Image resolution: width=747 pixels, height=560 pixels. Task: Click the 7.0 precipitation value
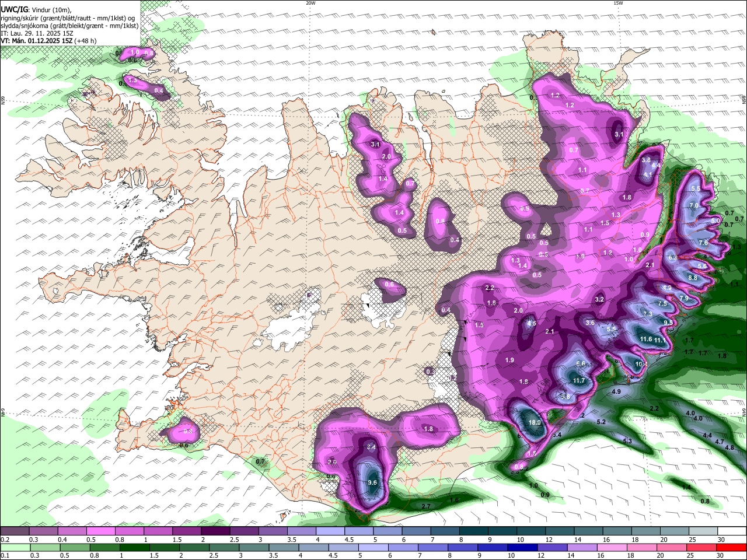pyautogui.click(x=694, y=206)
